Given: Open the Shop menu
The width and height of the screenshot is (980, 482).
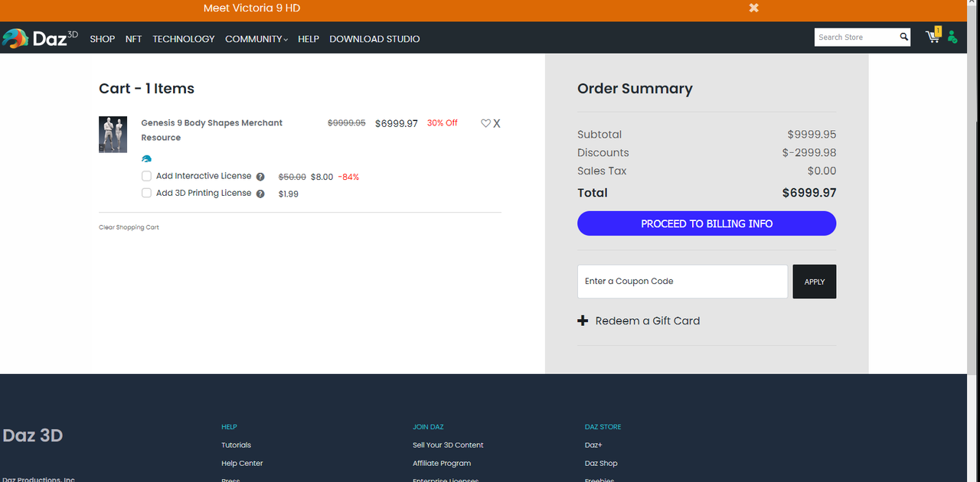Looking at the screenshot, I should coord(103,39).
